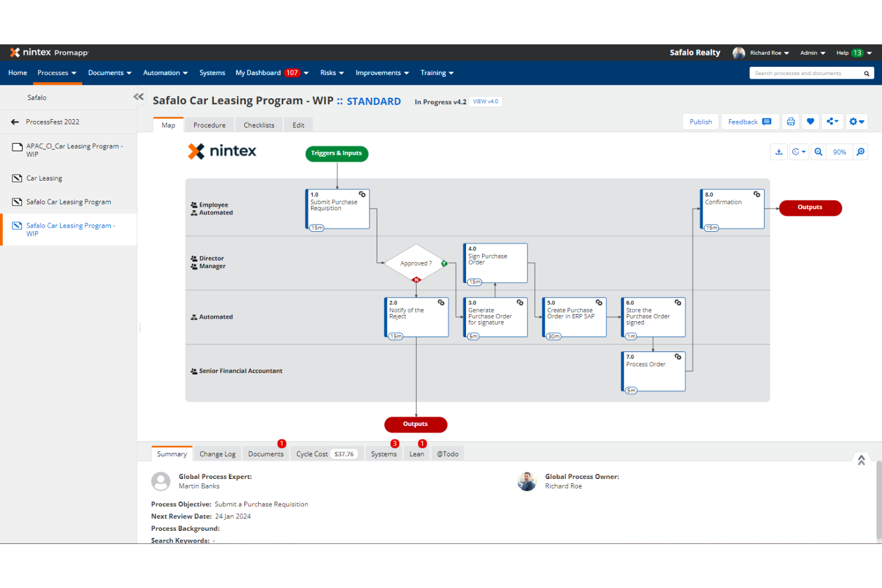Open the share dropdown

click(x=833, y=122)
